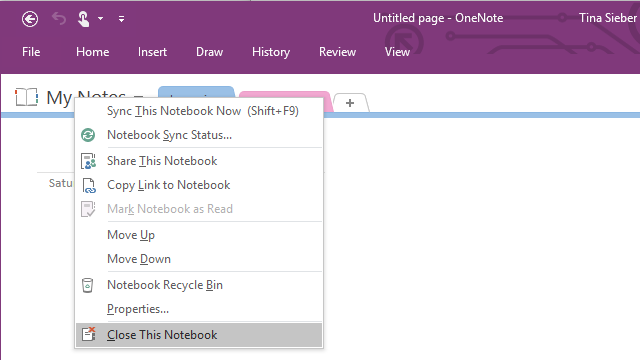Screen dimensions: 640x360
Task: Click the Copy Link to Notebook icon
Action: pos(88,185)
